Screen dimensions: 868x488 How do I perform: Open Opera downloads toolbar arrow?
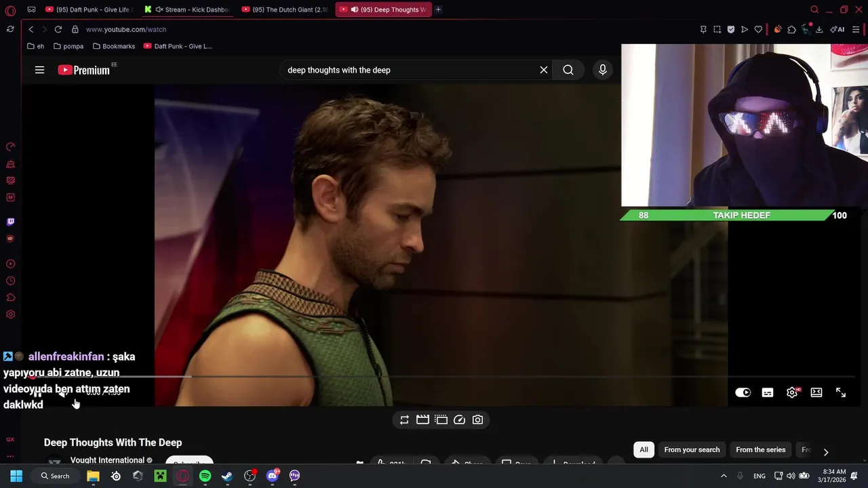coord(819,29)
